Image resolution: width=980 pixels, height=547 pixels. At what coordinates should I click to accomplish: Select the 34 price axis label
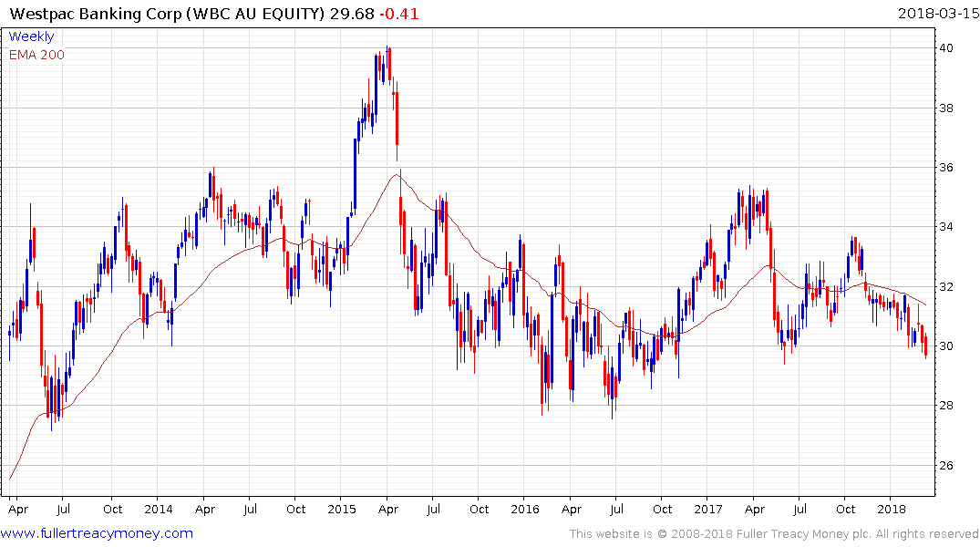(946, 227)
